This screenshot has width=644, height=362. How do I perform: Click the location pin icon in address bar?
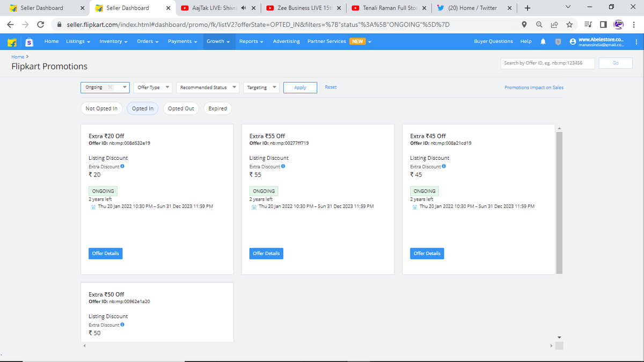coord(524,25)
